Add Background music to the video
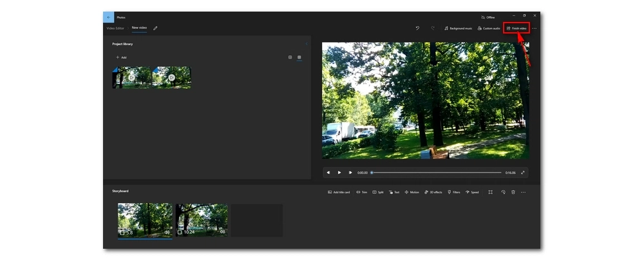The image size is (644, 261). pos(458,28)
